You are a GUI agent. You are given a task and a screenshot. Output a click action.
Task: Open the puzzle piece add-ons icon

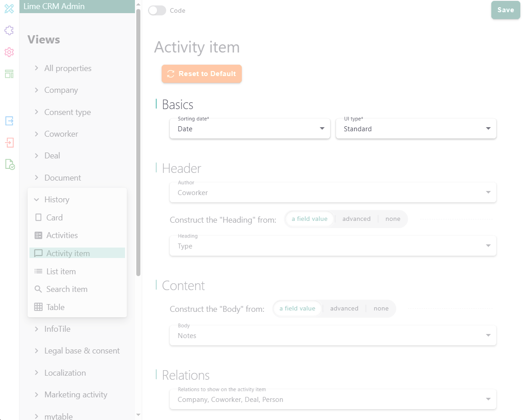(9, 30)
